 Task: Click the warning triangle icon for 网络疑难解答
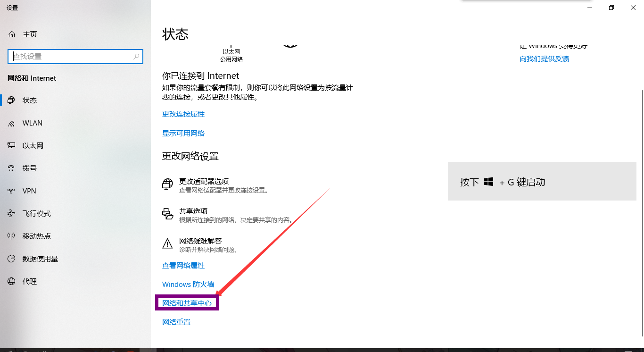pos(167,244)
